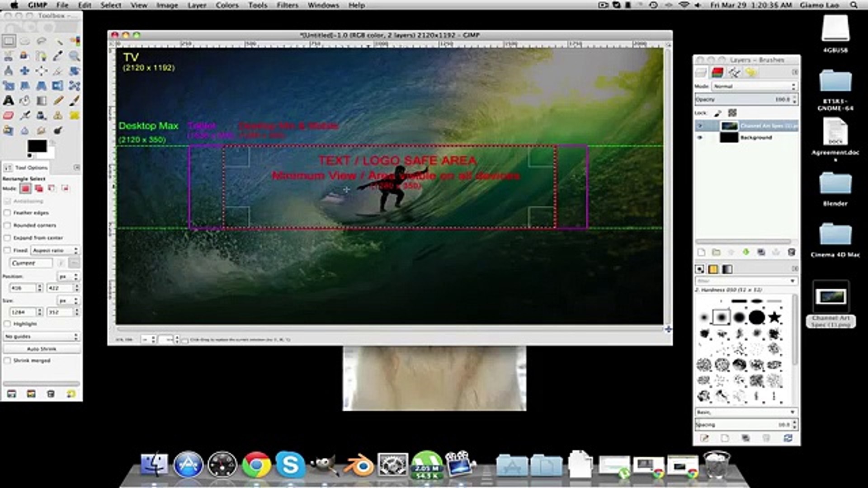
Task: Enable the Feather edges checkbox
Action: (x=7, y=212)
